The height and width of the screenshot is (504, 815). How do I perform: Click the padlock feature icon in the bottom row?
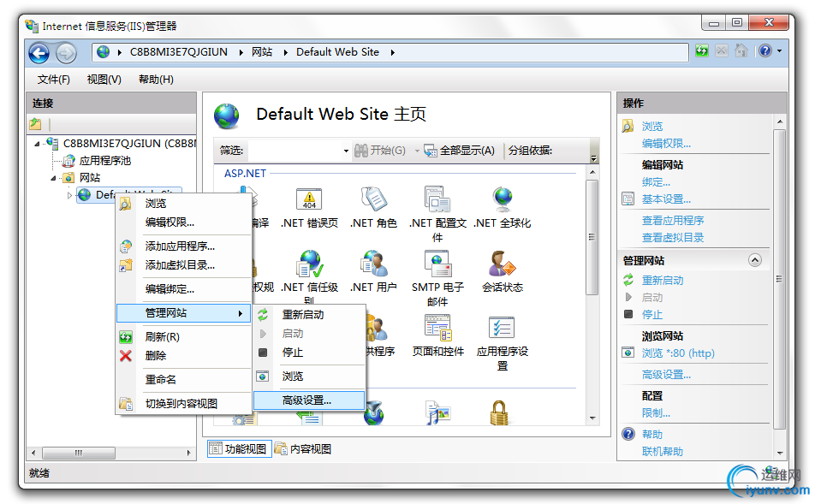click(499, 413)
